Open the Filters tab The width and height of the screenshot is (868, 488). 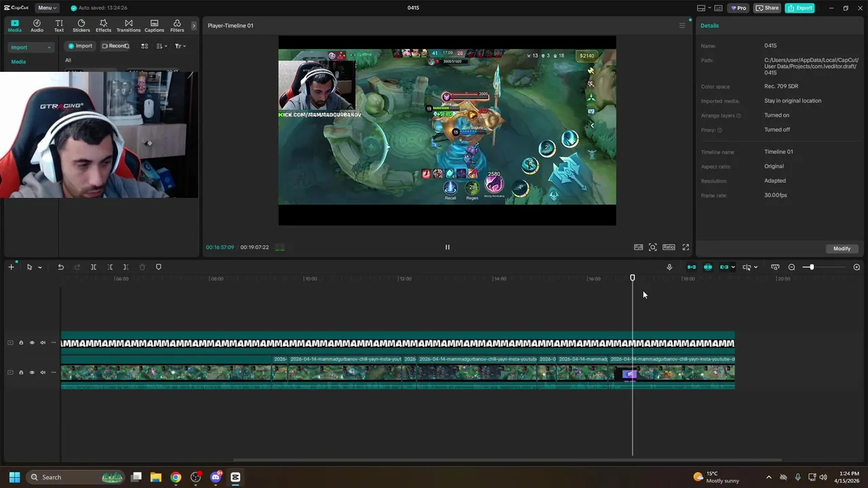177,26
